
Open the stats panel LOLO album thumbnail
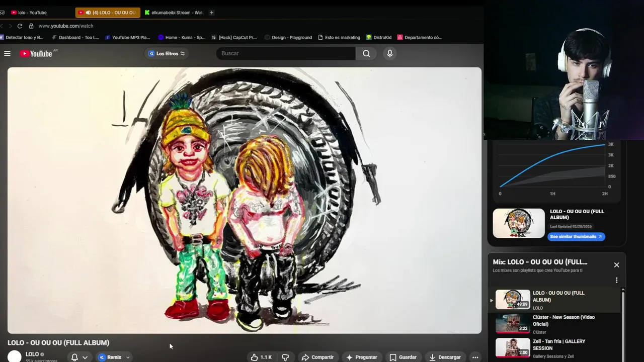click(x=519, y=223)
